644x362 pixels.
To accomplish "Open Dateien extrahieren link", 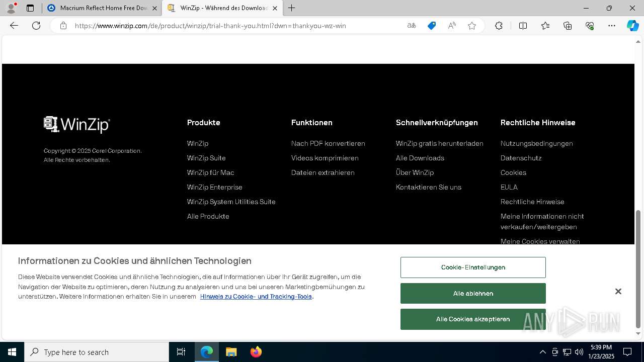I will tap(323, 172).
